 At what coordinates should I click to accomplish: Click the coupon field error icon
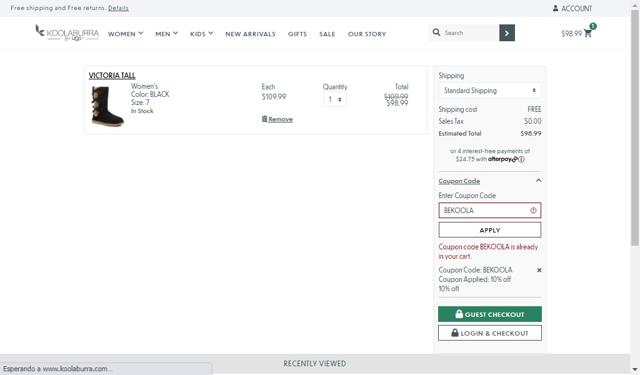click(x=533, y=210)
